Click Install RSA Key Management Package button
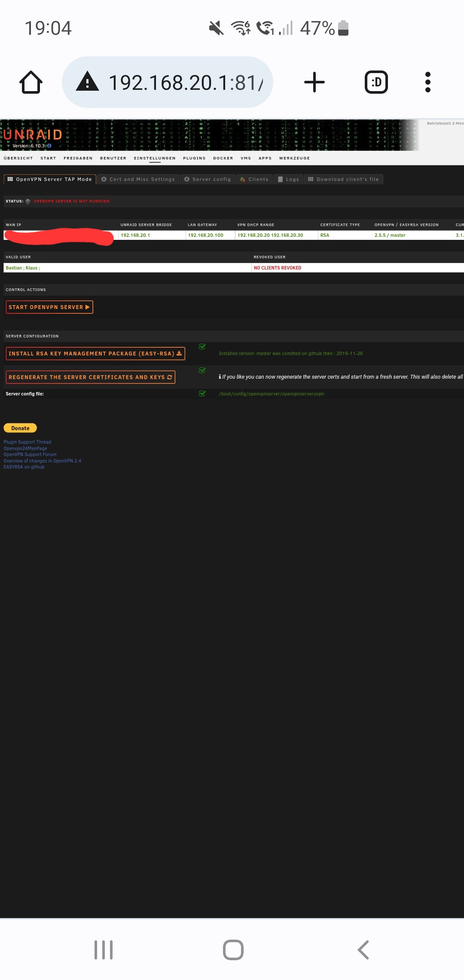This screenshot has height=980, width=464. click(x=95, y=353)
